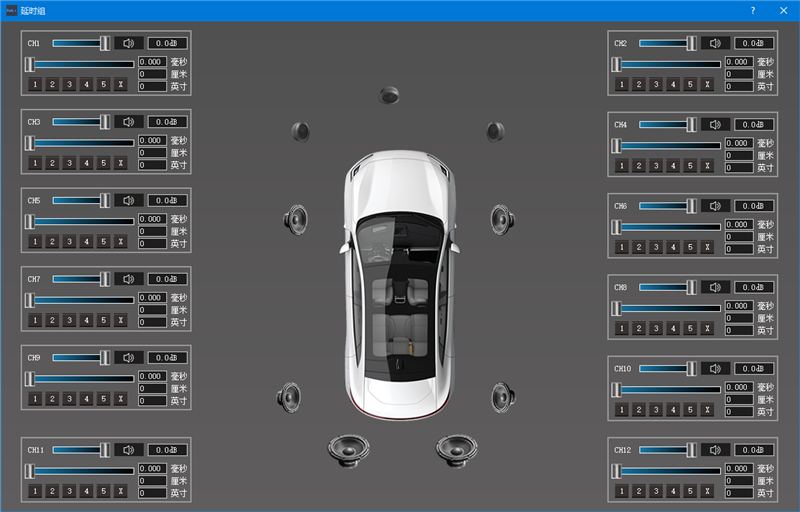Assign CH1 to group X
The image size is (800, 512).
[x=121, y=84]
